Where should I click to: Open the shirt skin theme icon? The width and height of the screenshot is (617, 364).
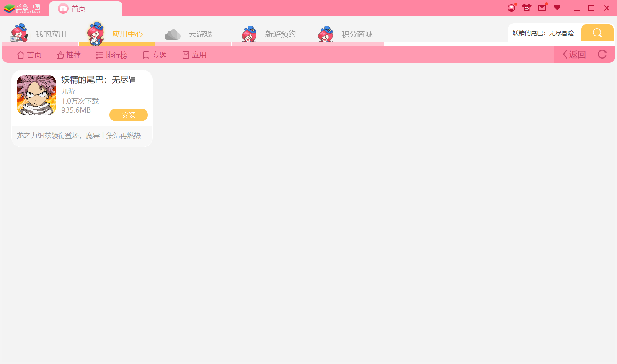[x=527, y=8]
